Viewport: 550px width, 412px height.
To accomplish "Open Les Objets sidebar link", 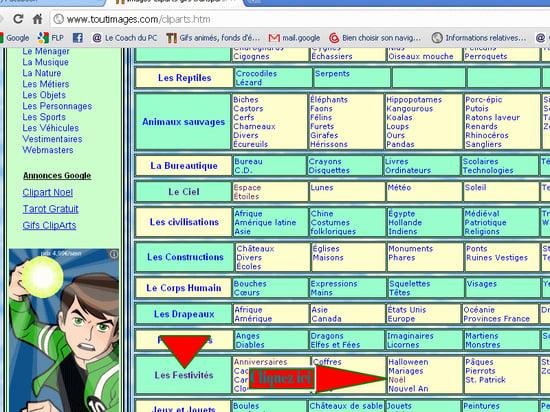I will click(44, 95).
